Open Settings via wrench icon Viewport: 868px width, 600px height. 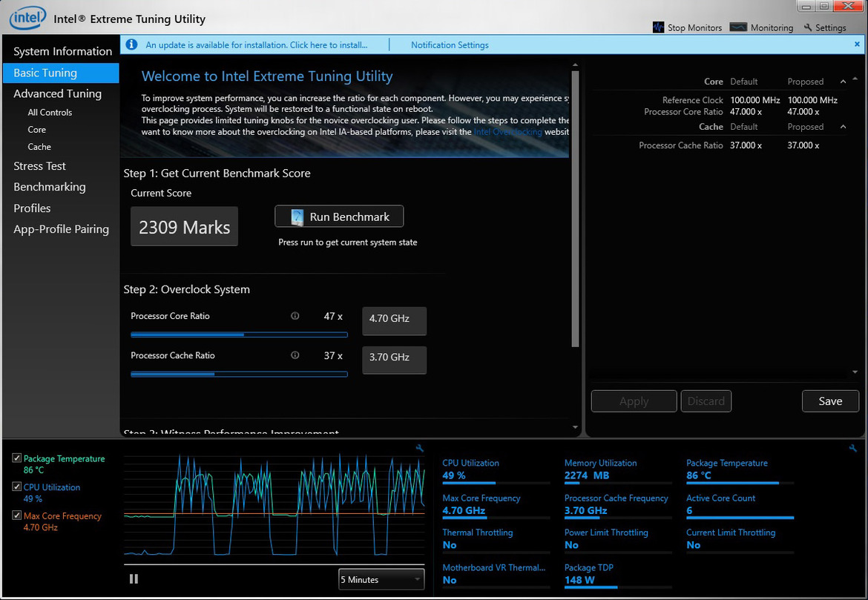pyautogui.click(x=808, y=27)
